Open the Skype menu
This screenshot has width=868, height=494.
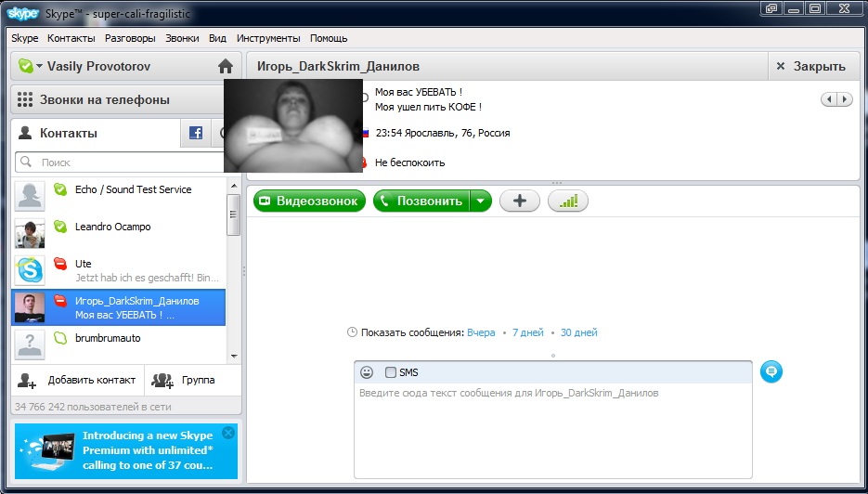pyautogui.click(x=25, y=38)
